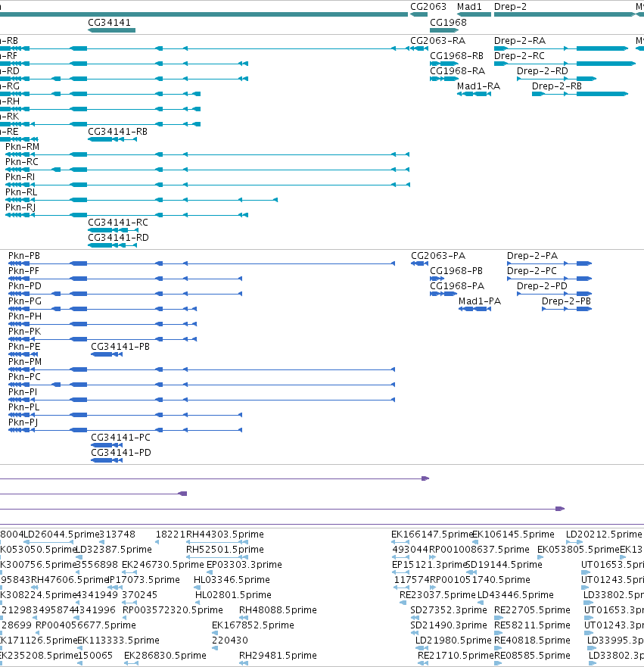Select the Pkn-RJ transcript label

coord(20,207)
